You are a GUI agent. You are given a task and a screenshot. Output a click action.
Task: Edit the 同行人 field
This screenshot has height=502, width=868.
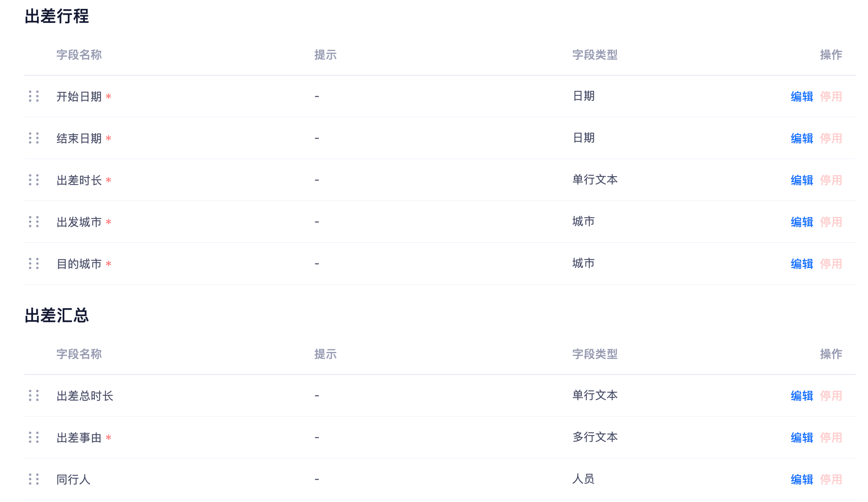802,479
